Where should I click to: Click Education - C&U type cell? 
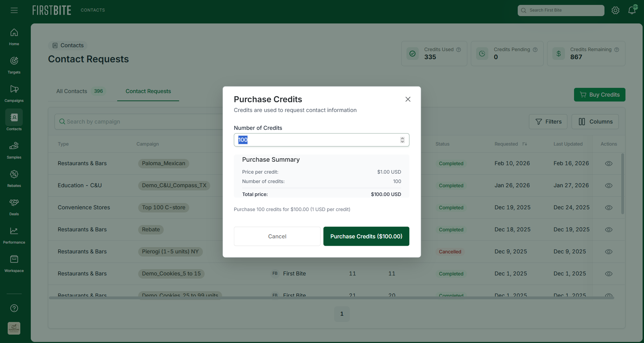click(x=80, y=185)
